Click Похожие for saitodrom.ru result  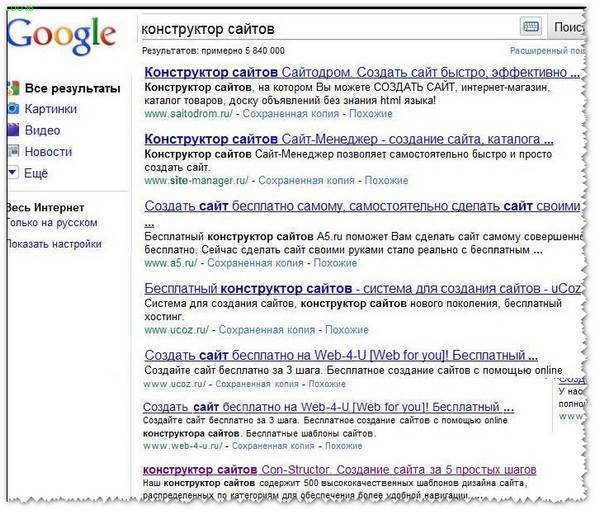click(371, 114)
